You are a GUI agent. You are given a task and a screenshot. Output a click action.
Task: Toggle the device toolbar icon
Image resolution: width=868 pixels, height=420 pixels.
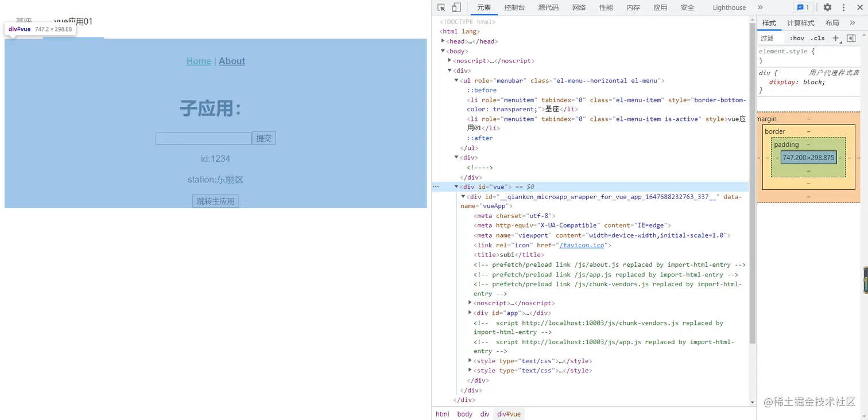[x=456, y=7]
